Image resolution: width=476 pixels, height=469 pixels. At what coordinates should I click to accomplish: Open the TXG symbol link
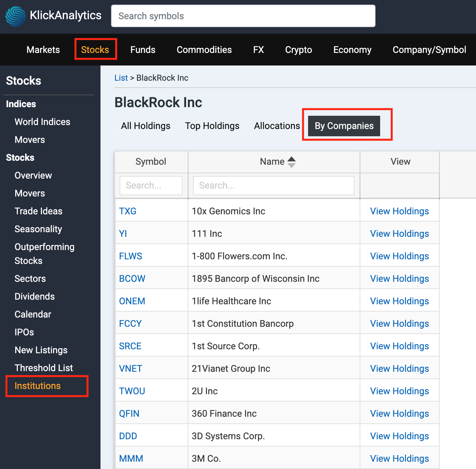tap(128, 211)
